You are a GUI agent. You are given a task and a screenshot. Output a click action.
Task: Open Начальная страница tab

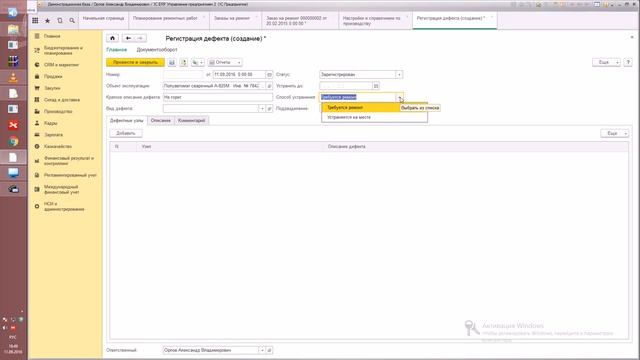pyautogui.click(x=103, y=20)
